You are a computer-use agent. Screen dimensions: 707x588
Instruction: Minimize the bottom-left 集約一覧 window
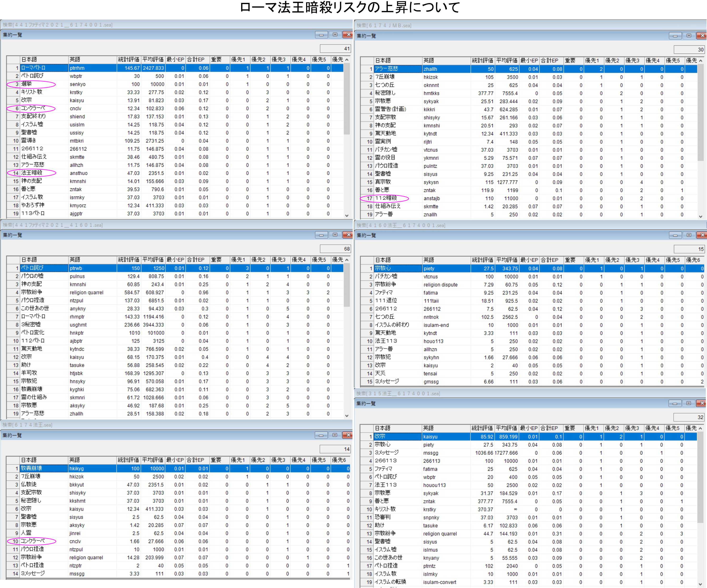(x=321, y=435)
